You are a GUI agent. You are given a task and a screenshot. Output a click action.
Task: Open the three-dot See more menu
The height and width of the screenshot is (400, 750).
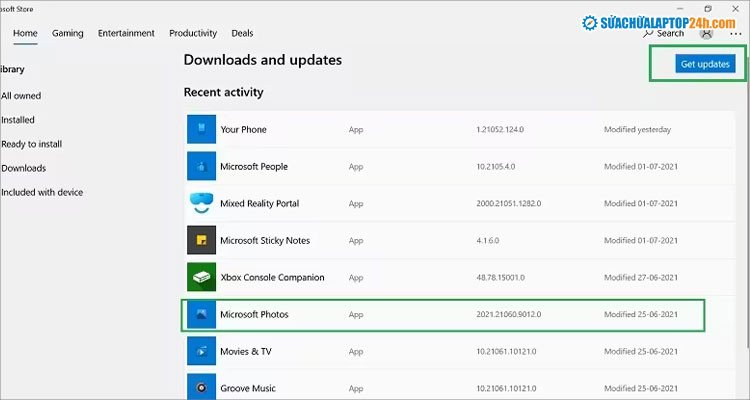(x=736, y=34)
